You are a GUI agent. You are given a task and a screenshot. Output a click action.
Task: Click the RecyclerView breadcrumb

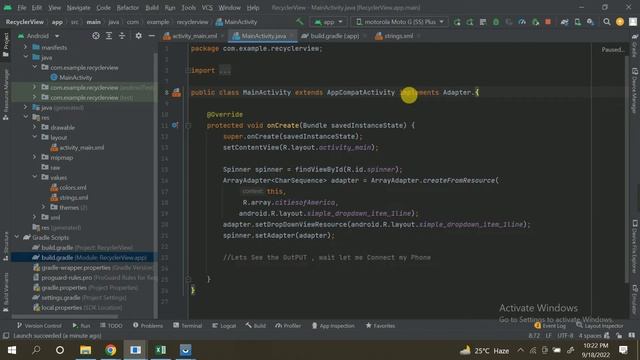point(24,22)
